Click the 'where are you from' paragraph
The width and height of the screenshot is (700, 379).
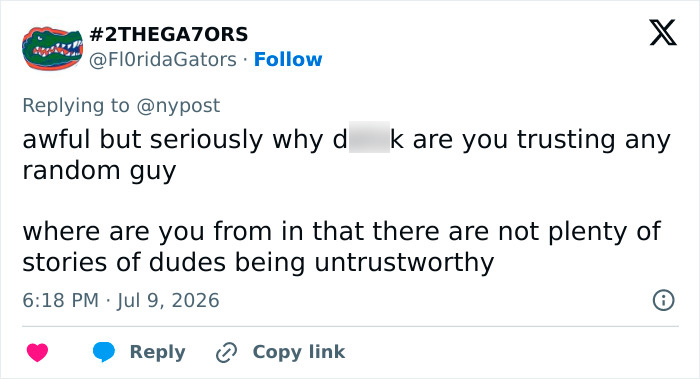pyautogui.click(x=342, y=246)
